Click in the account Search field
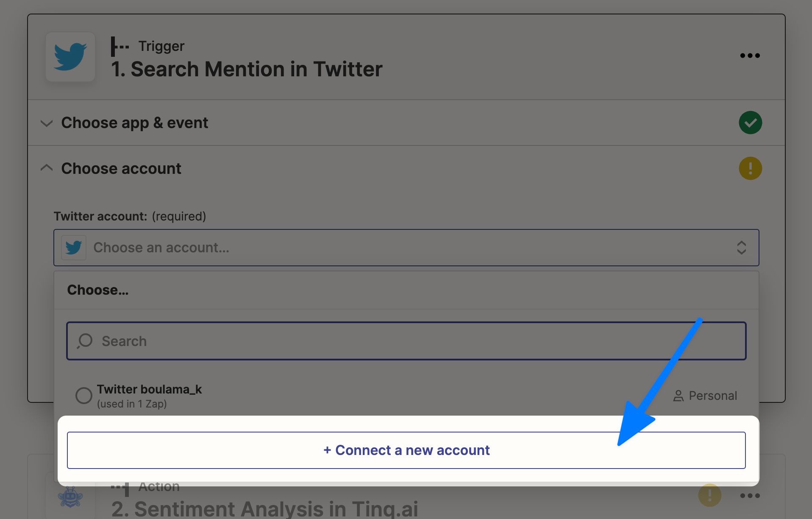Viewport: 812px width, 519px height. pos(406,341)
